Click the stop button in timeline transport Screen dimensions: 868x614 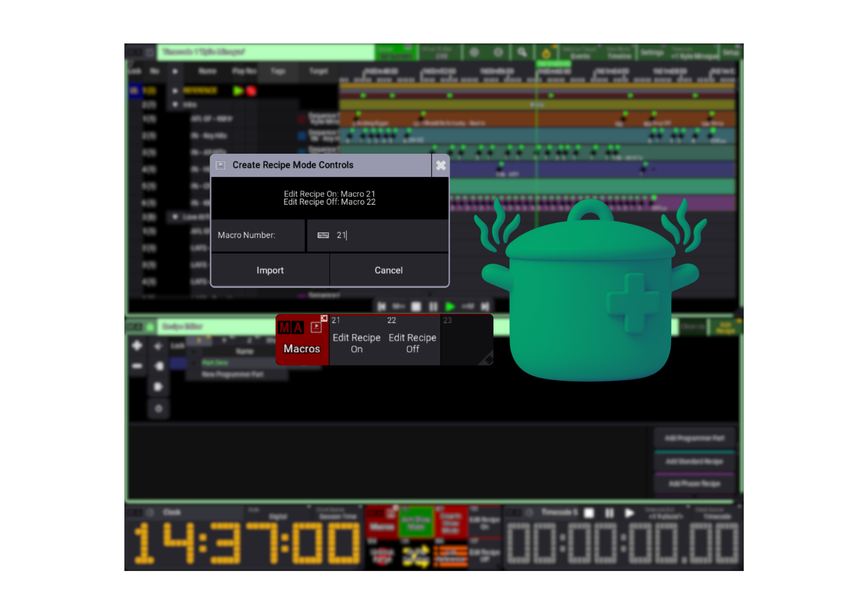(x=416, y=307)
